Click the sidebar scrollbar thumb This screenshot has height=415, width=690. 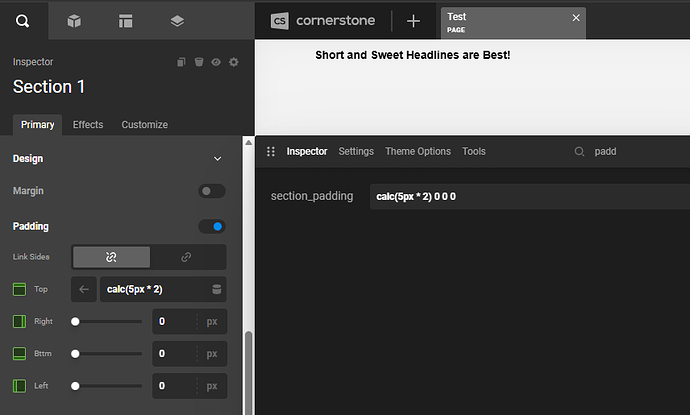[249, 373]
